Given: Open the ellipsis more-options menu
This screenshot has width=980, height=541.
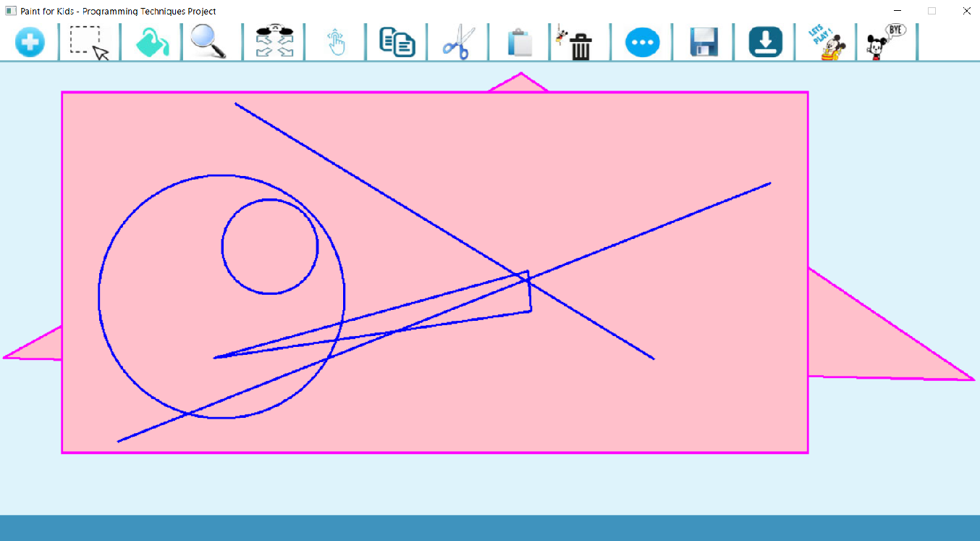Looking at the screenshot, I should click(x=641, y=42).
